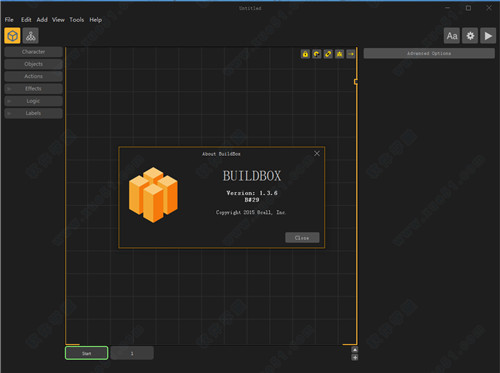Image resolution: width=500 pixels, height=373 pixels.
Task: Click the Close button in About dialog
Action: tap(302, 238)
